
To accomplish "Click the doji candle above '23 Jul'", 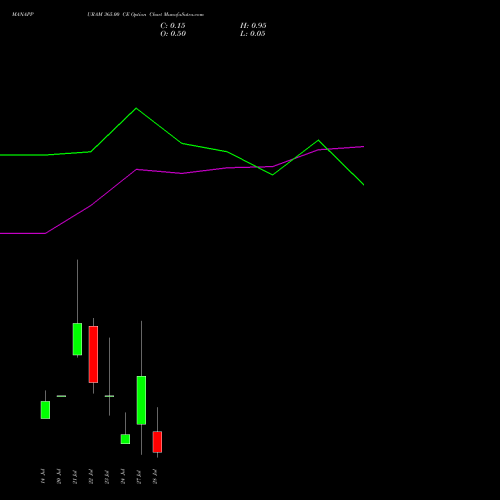I will 109,396.
